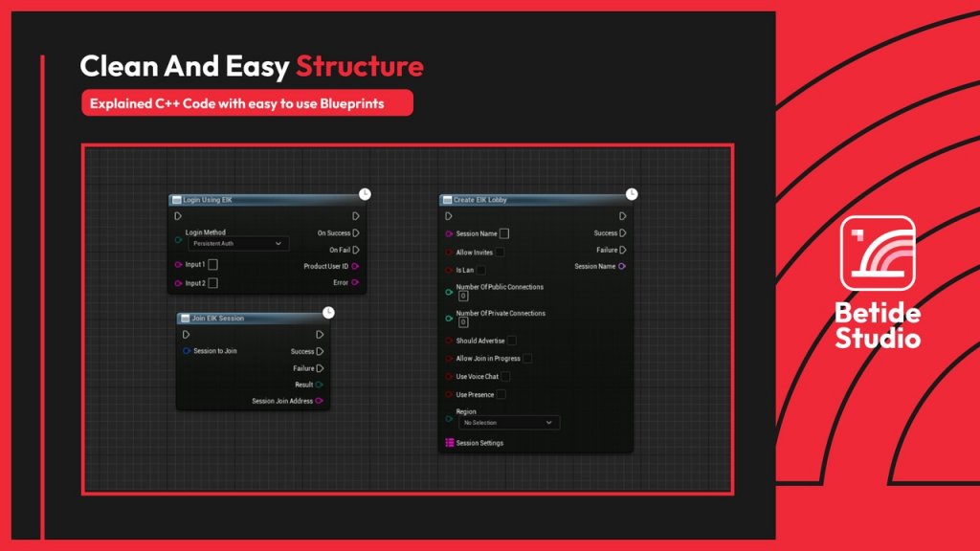Click the Join EIK Session Failure exec pin
The width and height of the screenshot is (980, 551).
320,368
